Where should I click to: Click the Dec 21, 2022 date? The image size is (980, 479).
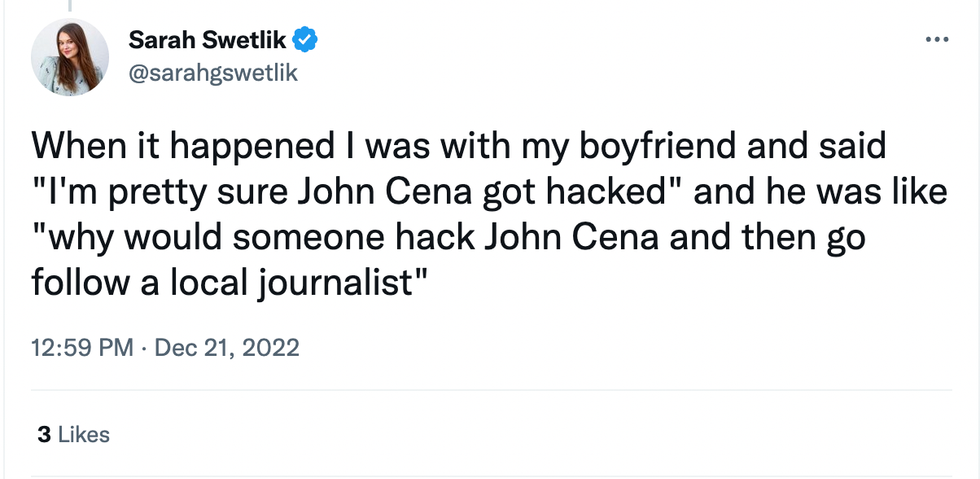(226, 348)
